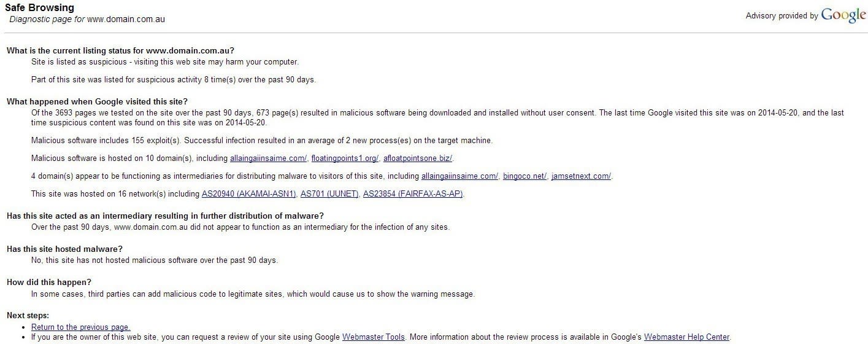Open the afloatpointsone.biz link
868x344 pixels.
coord(418,158)
